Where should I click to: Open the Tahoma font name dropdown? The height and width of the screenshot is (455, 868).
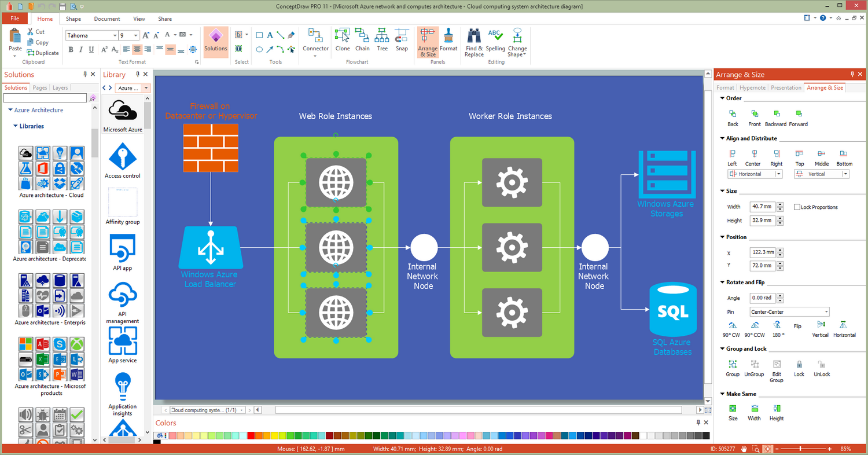click(x=114, y=36)
